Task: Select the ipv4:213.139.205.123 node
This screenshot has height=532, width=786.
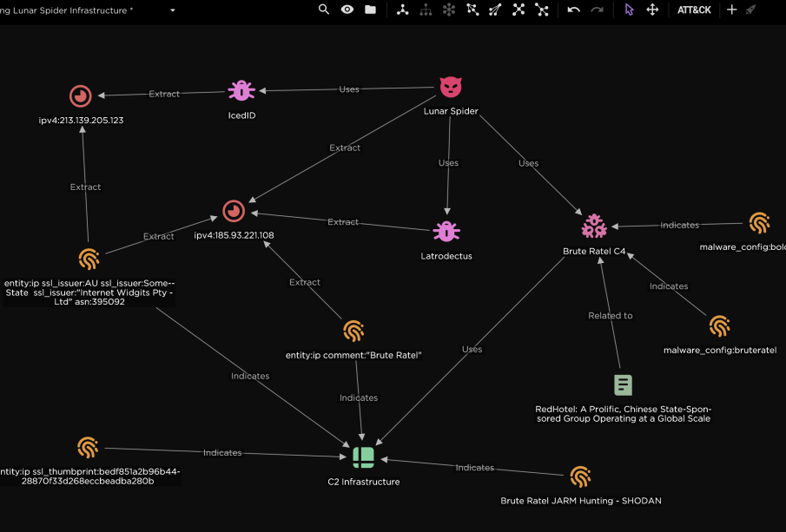Action: coord(80,96)
